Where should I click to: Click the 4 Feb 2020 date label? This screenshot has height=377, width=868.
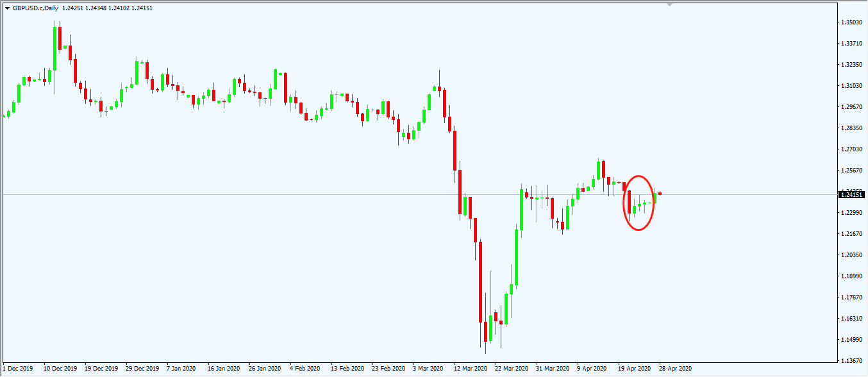pos(305,369)
